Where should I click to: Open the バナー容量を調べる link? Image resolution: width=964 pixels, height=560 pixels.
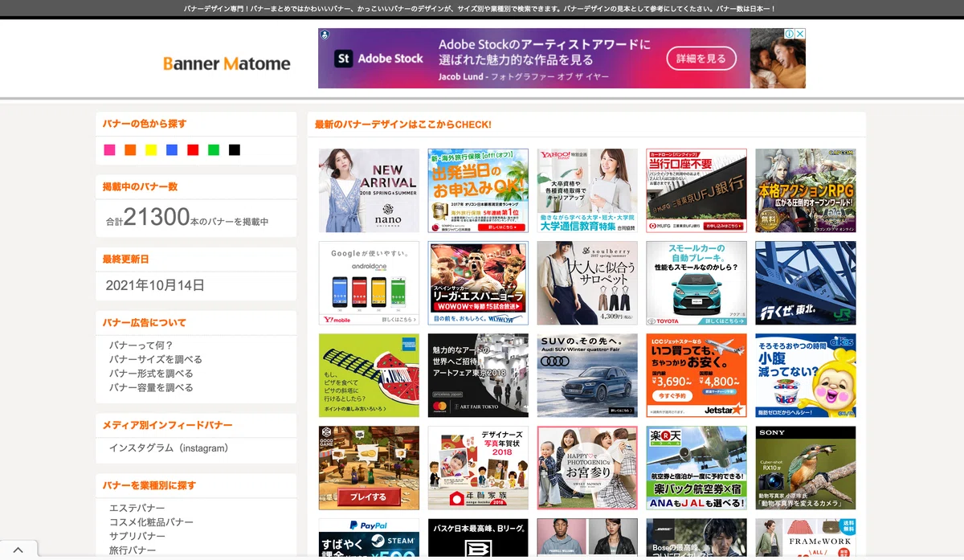pyautogui.click(x=151, y=387)
